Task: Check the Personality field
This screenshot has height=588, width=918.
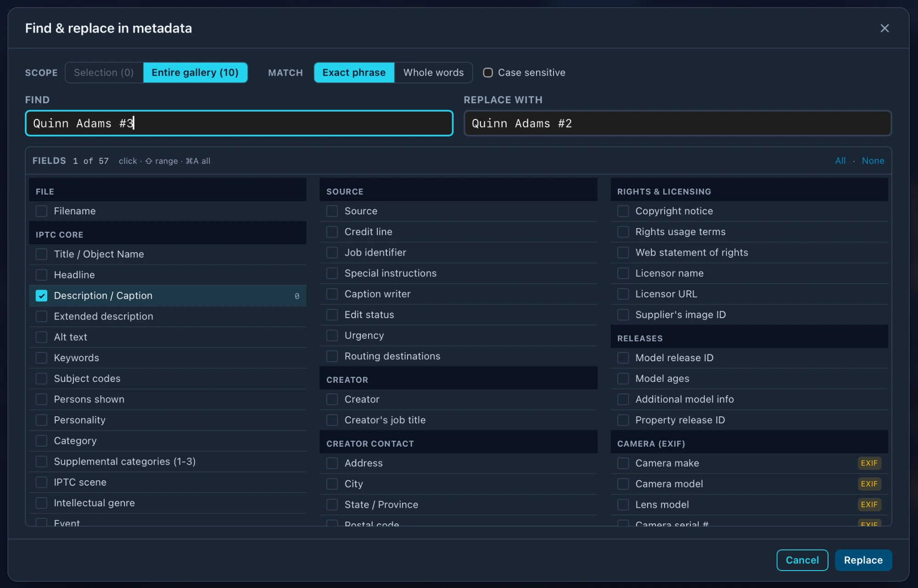Action: [x=41, y=420]
